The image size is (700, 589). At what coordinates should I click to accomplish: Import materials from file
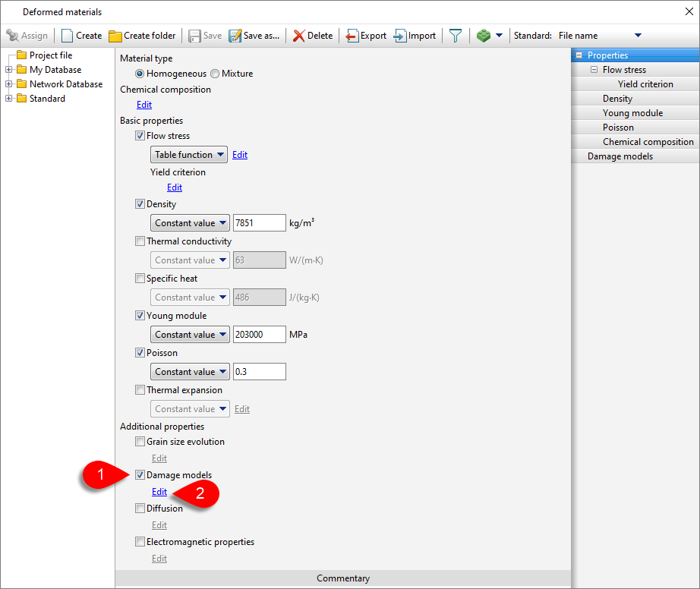[415, 35]
